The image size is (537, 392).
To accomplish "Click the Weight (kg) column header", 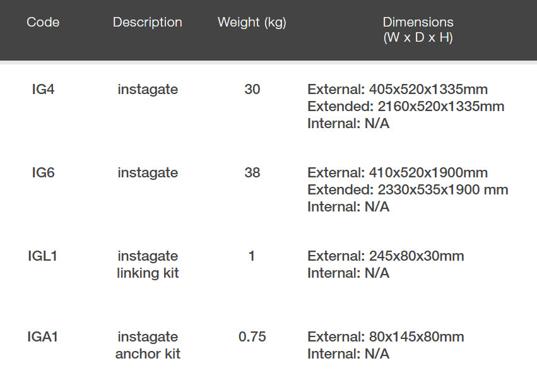I will (x=252, y=22).
